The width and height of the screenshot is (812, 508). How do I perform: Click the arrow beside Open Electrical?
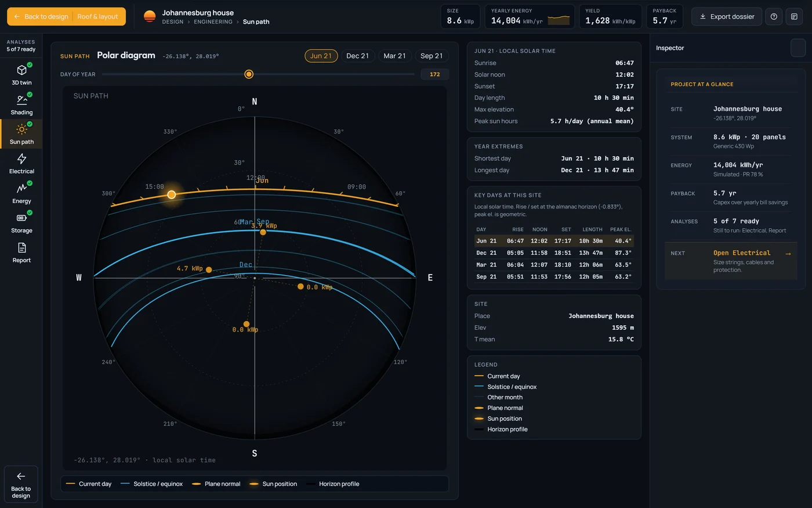tap(788, 254)
